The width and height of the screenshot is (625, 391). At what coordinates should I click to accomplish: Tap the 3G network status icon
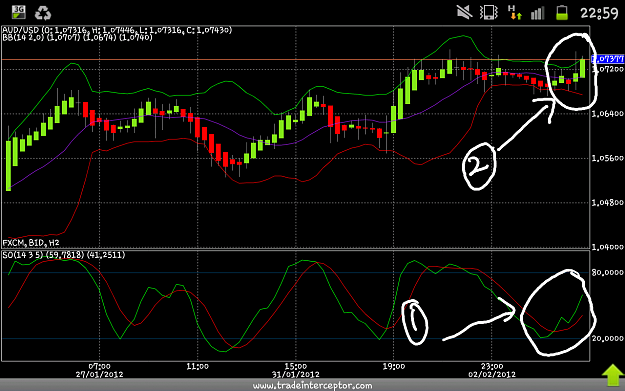(x=18, y=12)
